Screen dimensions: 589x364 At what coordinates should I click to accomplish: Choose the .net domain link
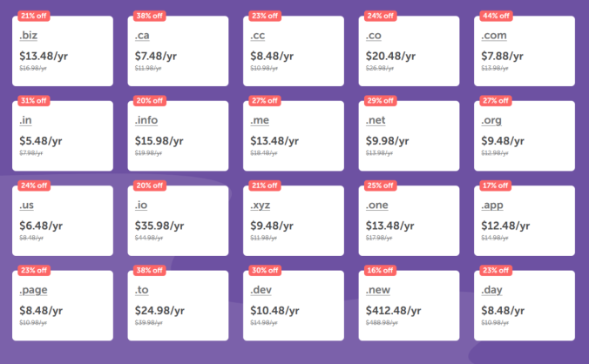[x=377, y=120]
